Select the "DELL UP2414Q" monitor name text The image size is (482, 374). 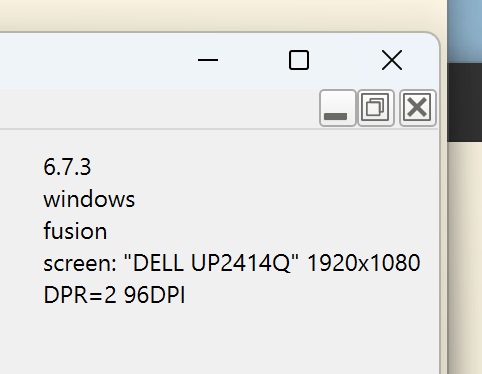point(212,263)
